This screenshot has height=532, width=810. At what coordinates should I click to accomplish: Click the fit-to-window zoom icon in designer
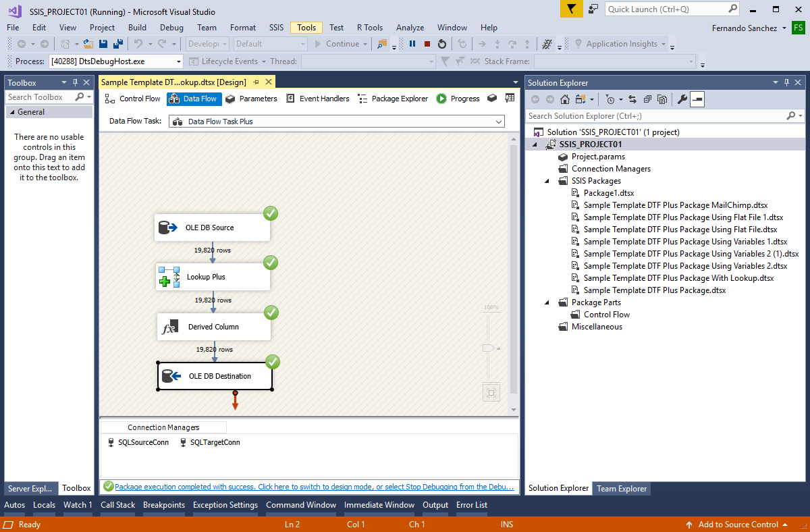pyautogui.click(x=491, y=393)
